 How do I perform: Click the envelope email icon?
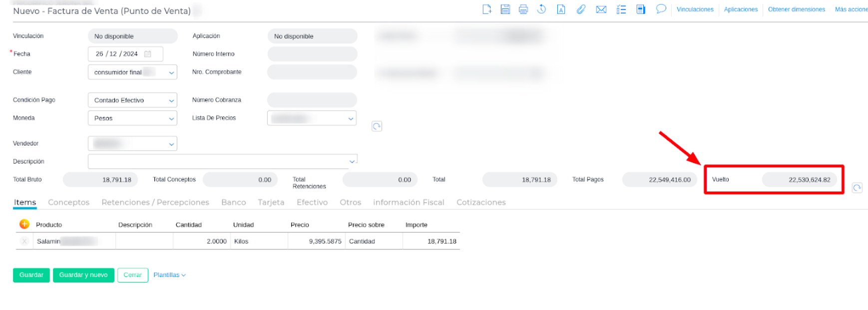(x=601, y=9)
